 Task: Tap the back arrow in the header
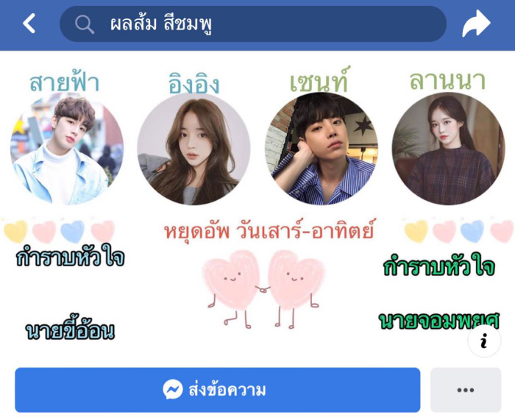[29, 23]
